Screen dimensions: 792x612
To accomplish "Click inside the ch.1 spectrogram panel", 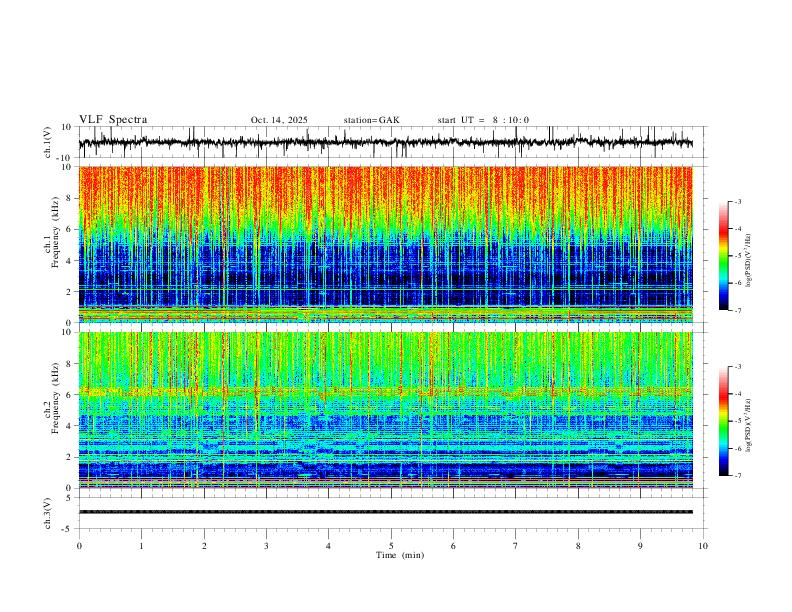I will click(x=385, y=244).
